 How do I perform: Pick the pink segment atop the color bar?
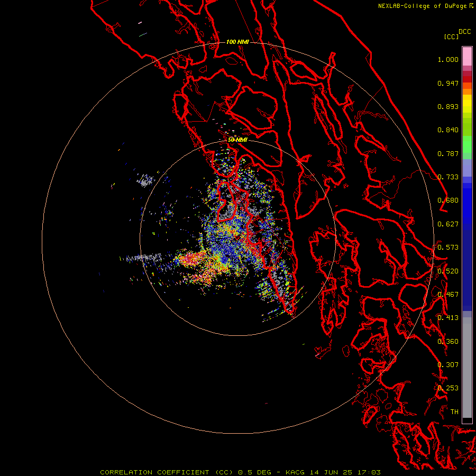point(467,56)
